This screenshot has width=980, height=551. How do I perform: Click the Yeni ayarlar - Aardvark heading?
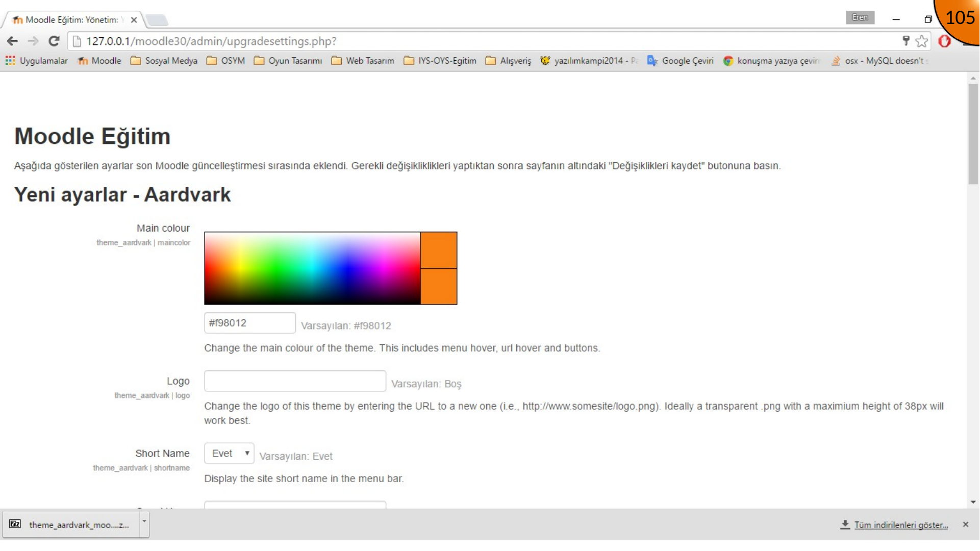[122, 195]
